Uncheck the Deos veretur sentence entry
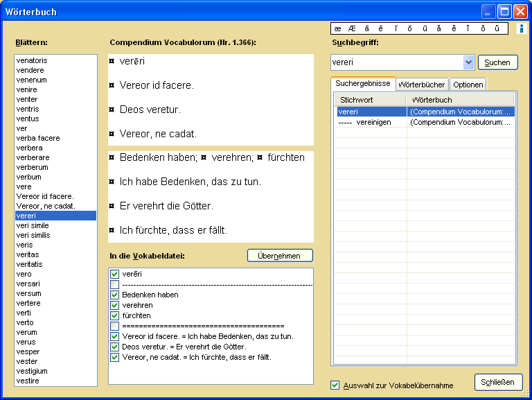532x400 pixels. (x=115, y=347)
